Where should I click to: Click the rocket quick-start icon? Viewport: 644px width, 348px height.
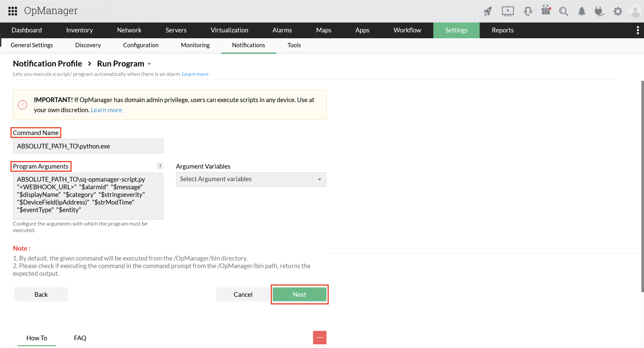488,11
